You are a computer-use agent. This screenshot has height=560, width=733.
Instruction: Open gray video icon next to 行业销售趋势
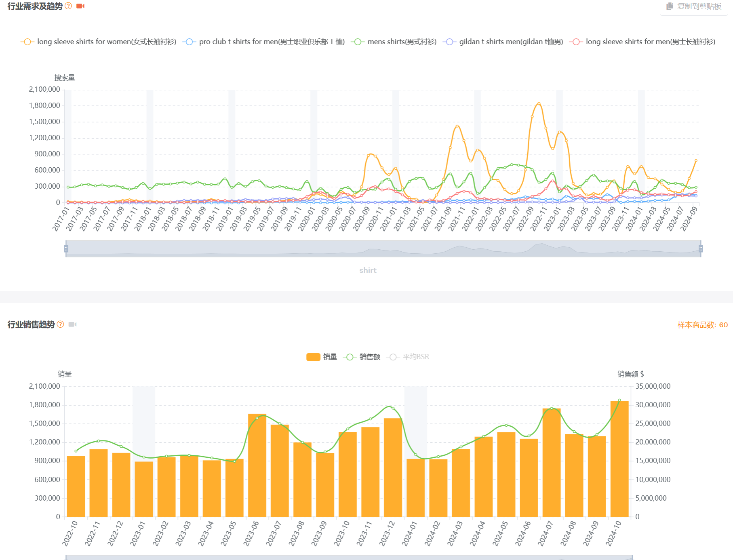pos(72,324)
